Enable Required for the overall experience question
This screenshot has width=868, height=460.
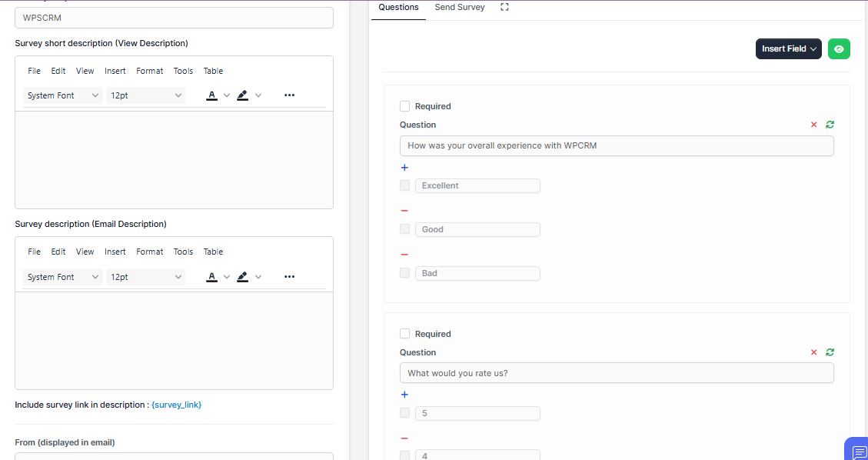click(405, 106)
